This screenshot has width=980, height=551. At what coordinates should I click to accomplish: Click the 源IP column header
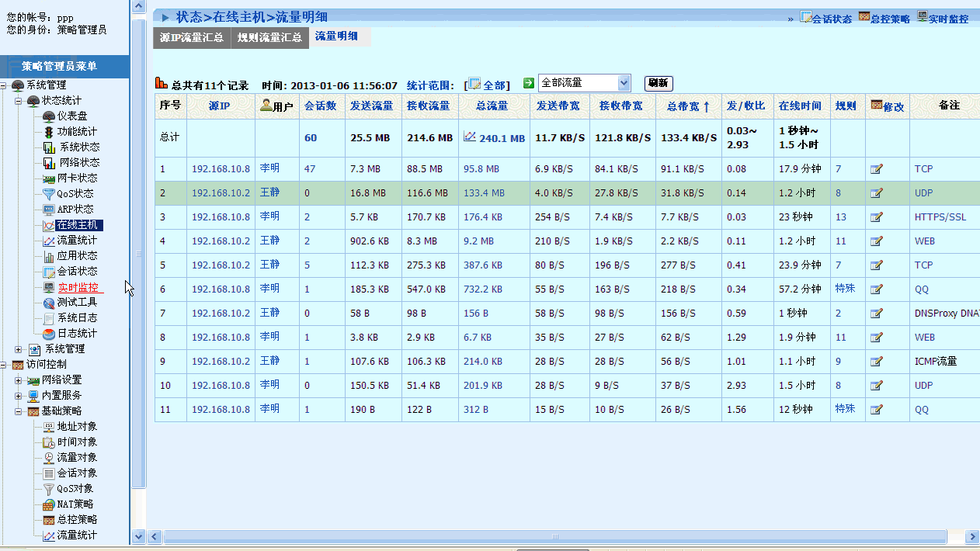[x=220, y=106]
